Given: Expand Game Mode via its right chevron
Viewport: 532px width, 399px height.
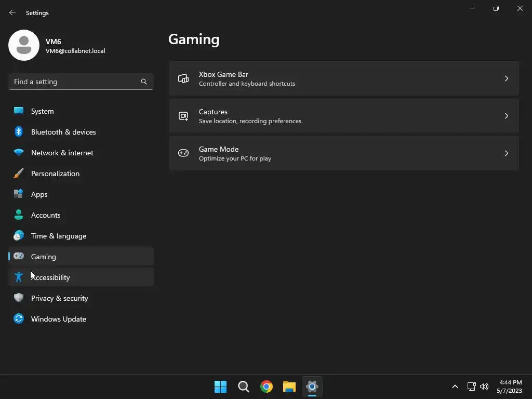Looking at the screenshot, I should tap(506, 153).
